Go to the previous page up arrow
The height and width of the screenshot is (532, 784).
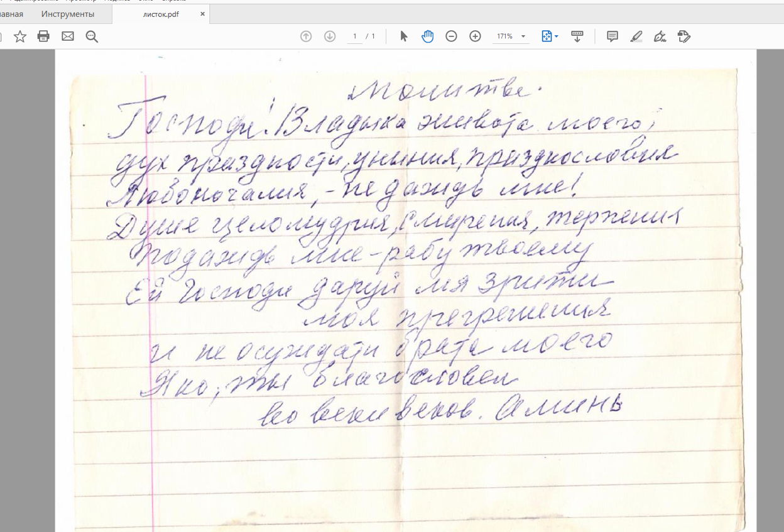pyautogui.click(x=306, y=36)
